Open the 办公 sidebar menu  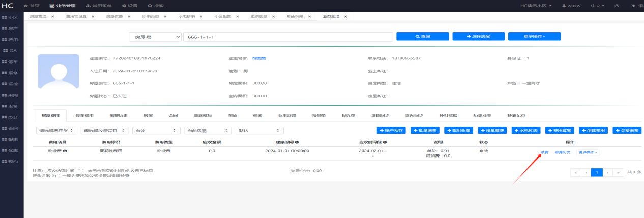tap(10, 117)
